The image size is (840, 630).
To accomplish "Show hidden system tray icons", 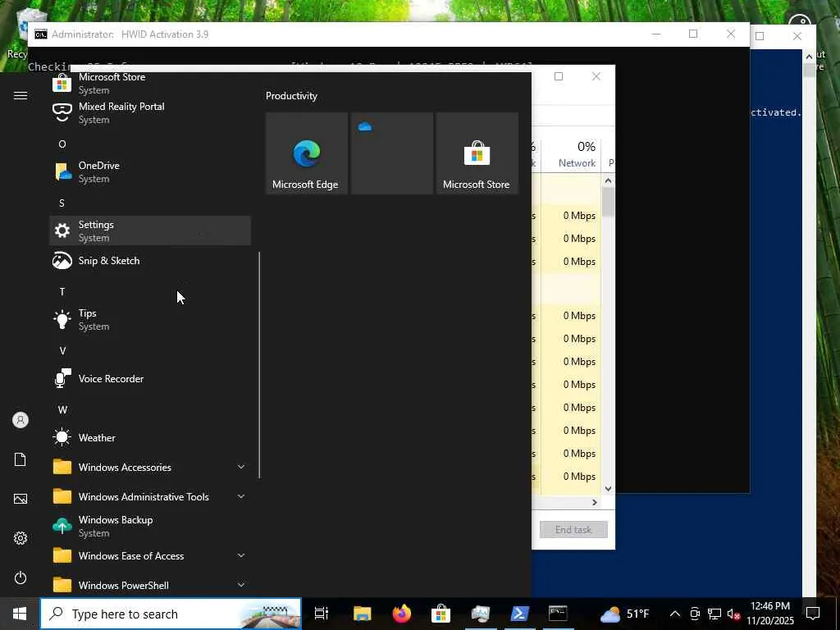I will click(675, 614).
